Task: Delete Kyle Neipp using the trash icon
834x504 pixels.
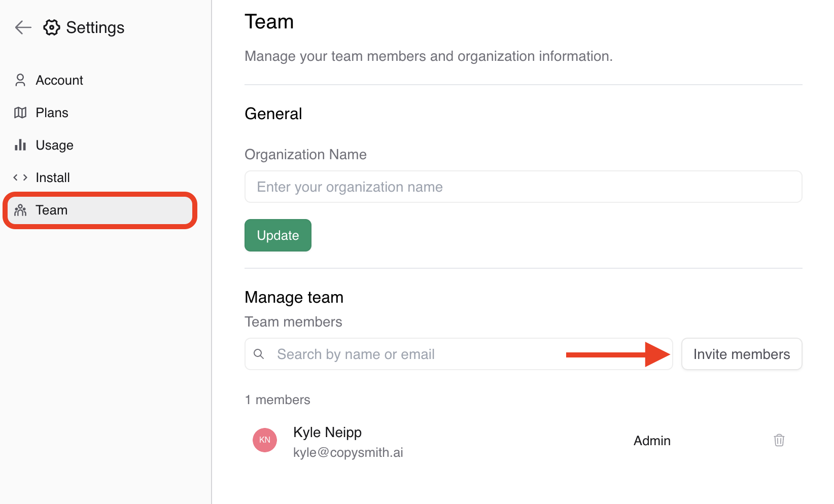Action: pyautogui.click(x=779, y=440)
